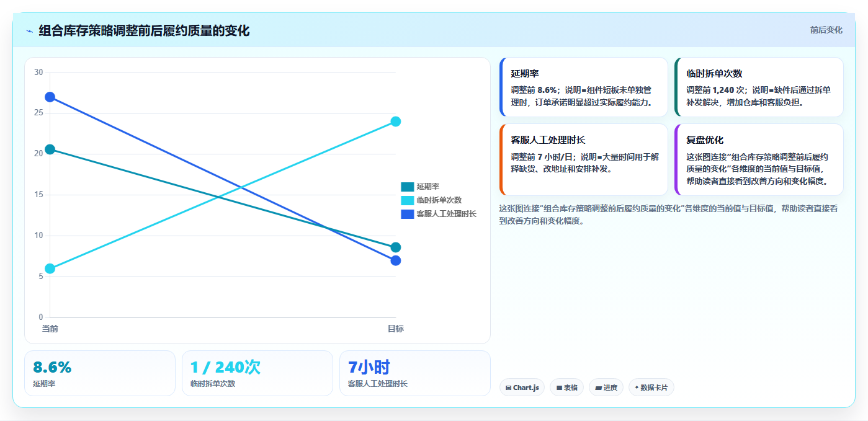
Task: Click the 8.6% stat value
Action: point(52,368)
